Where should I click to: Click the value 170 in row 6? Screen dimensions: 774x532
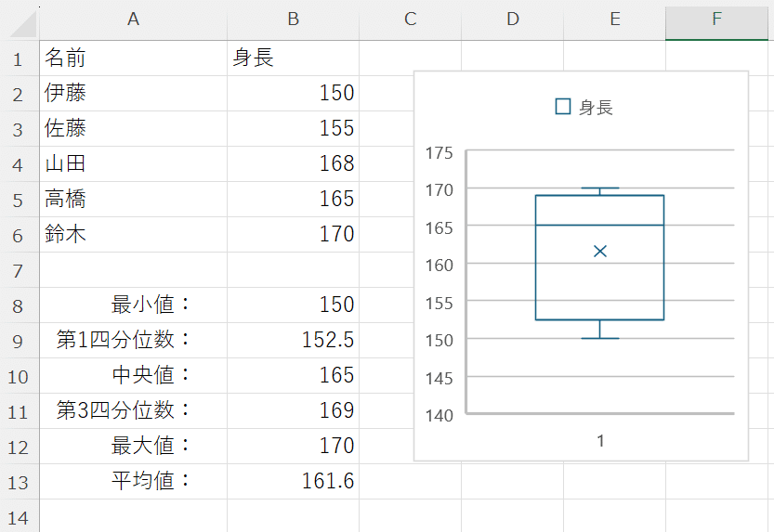[x=294, y=235]
